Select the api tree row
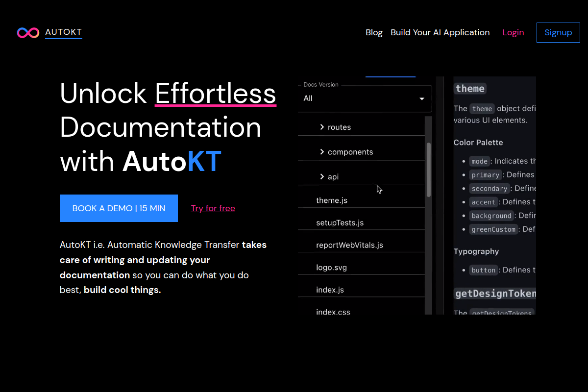Viewport: 588px width, 392px height. pyautogui.click(x=361, y=176)
